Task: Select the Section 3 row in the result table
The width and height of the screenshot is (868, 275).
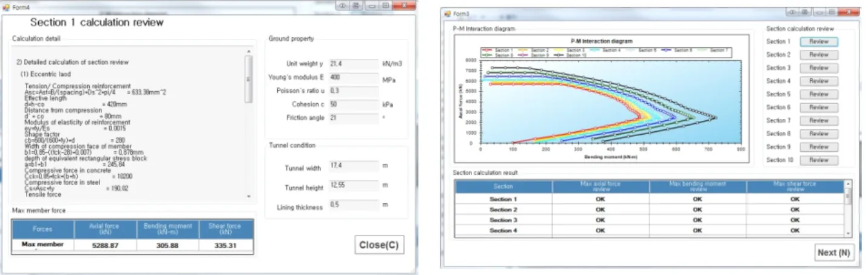Action: pyautogui.click(x=649, y=220)
